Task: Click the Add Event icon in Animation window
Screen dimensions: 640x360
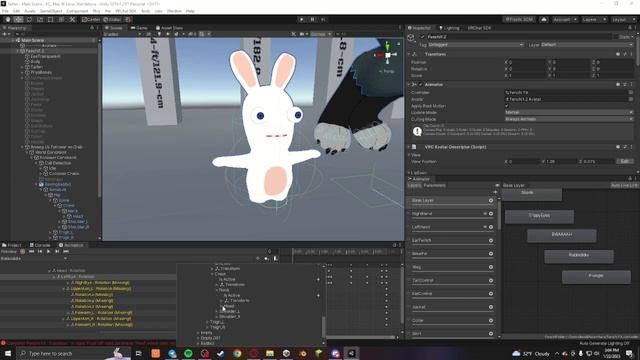Action: (x=276, y=258)
